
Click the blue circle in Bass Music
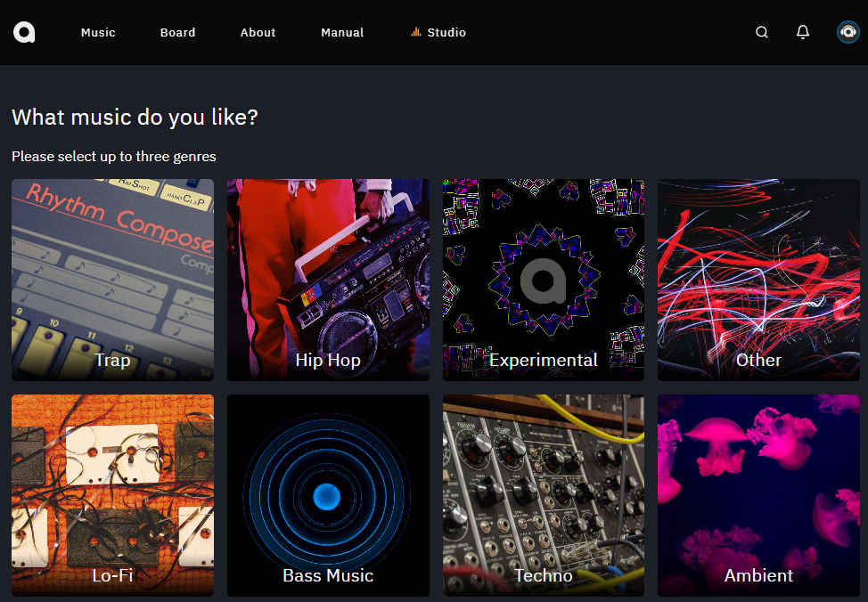click(x=326, y=496)
